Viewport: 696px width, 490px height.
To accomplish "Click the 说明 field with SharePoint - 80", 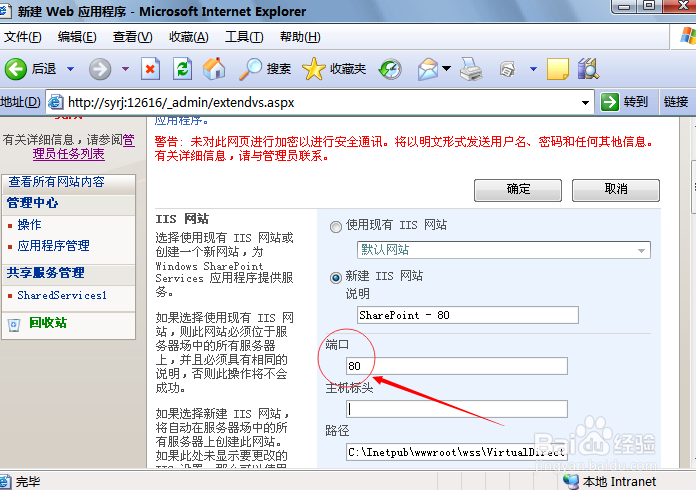I will click(x=467, y=315).
